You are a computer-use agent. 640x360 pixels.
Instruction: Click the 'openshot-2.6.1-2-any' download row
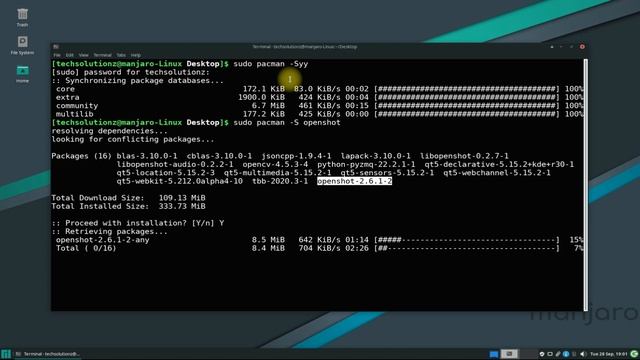tap(317, 240)
